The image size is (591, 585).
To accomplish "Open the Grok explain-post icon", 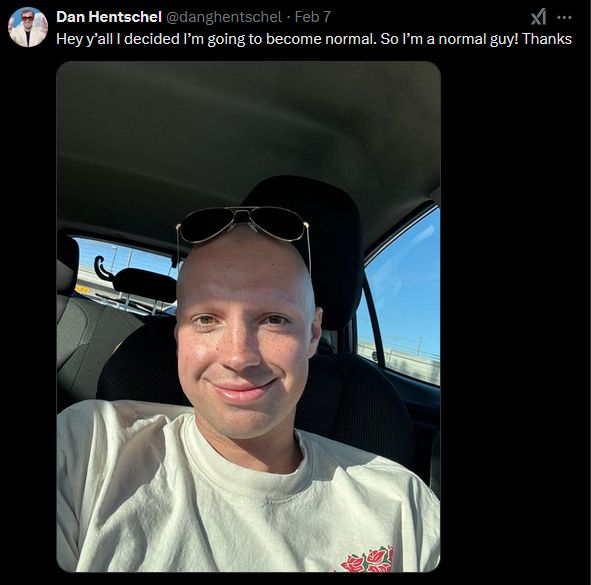I will tap(538, 17).
